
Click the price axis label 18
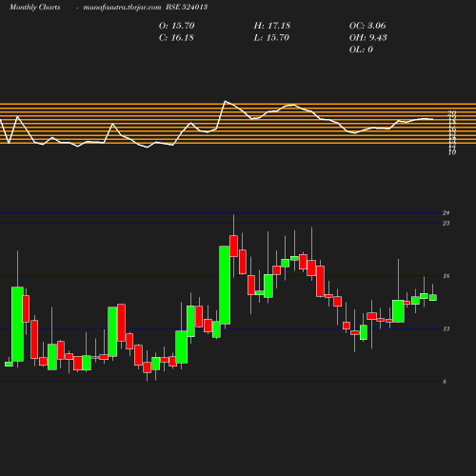pos(446,276)
